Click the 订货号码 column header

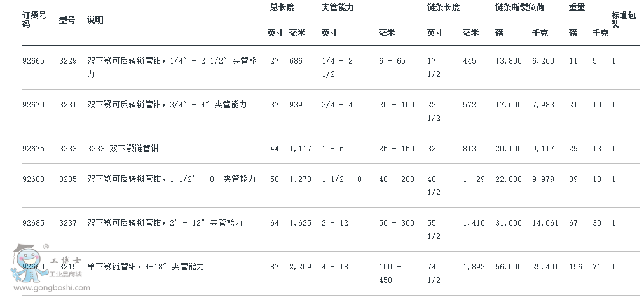pyautogui.click(x=34, y=20)
